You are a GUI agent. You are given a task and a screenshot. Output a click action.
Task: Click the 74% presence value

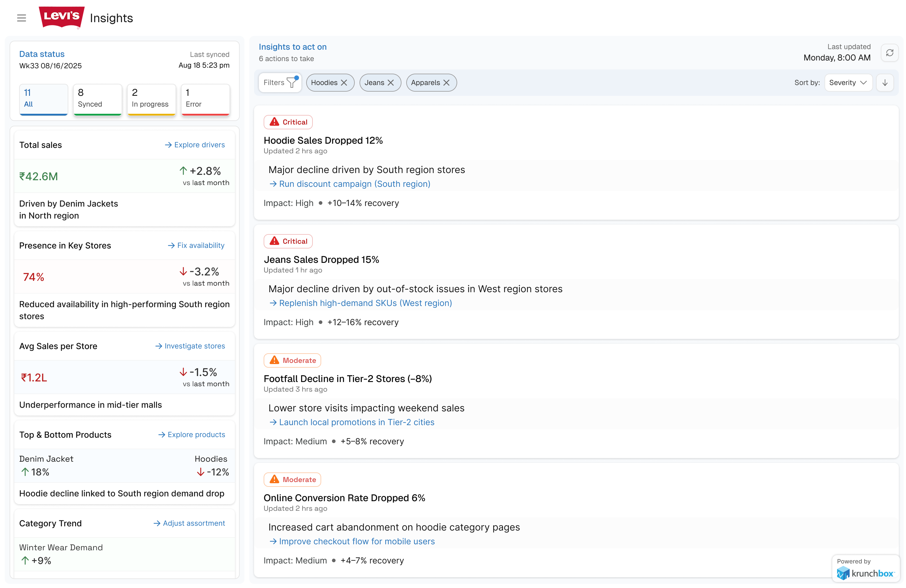click(34, 277)
